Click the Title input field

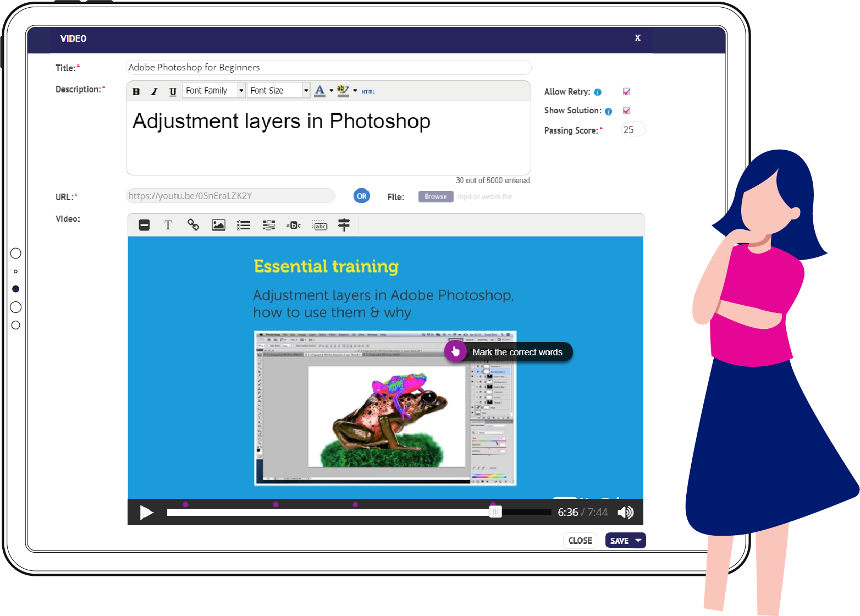click(329, 67)
